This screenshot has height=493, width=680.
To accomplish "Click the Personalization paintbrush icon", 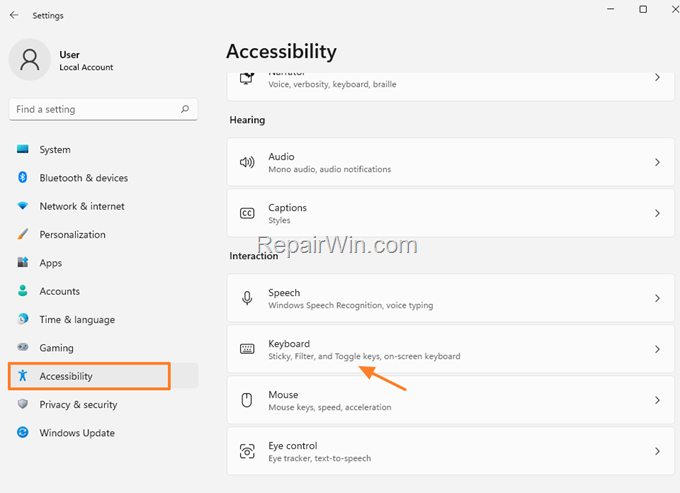I will tap(23, 234).
